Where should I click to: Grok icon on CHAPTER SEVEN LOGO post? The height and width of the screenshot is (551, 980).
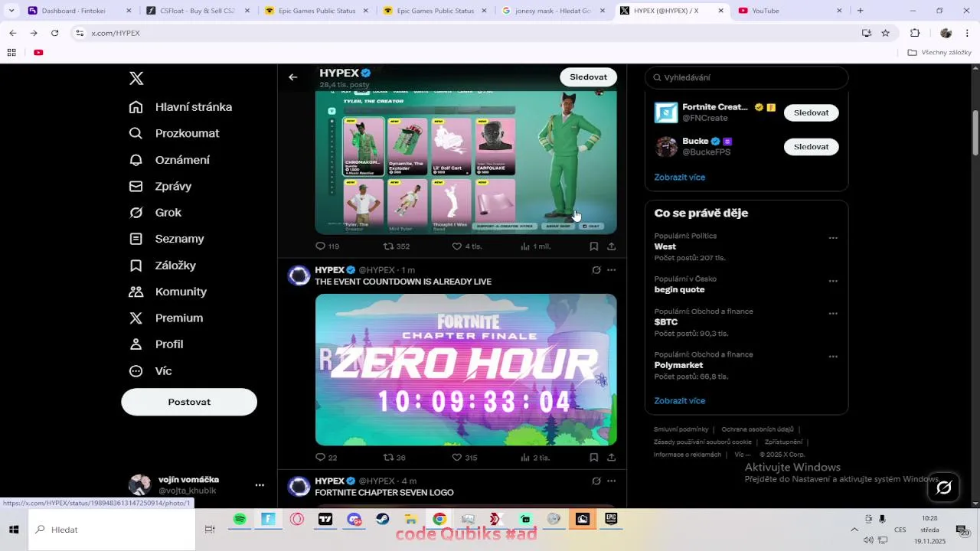click(x=596, y=481)
